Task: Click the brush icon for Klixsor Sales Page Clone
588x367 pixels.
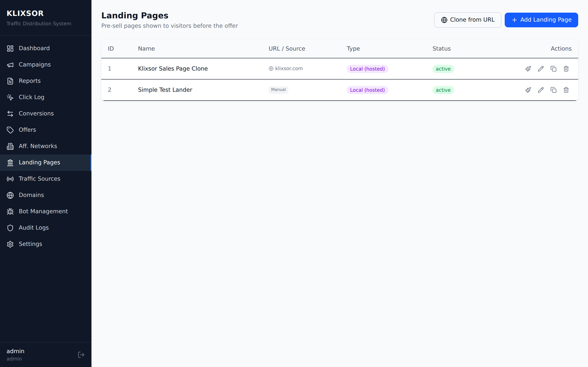Action: click(528, 69)
